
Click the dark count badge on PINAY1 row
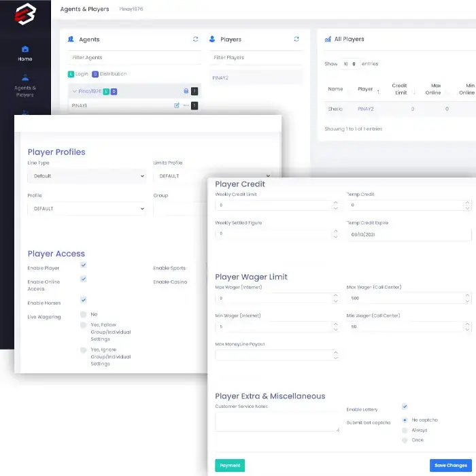pyautogui.click(x=194, y=105)
